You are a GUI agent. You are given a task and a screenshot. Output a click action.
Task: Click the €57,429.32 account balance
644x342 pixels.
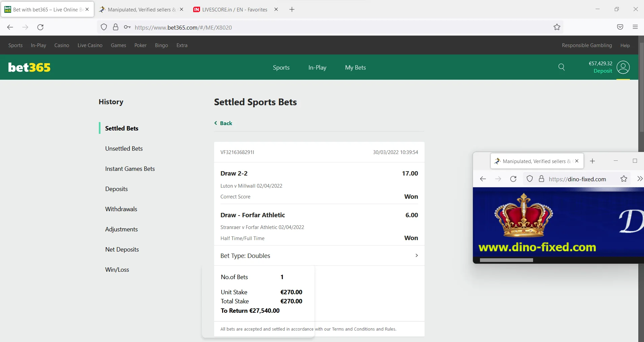pyautogui.click(x=600, y=63)
